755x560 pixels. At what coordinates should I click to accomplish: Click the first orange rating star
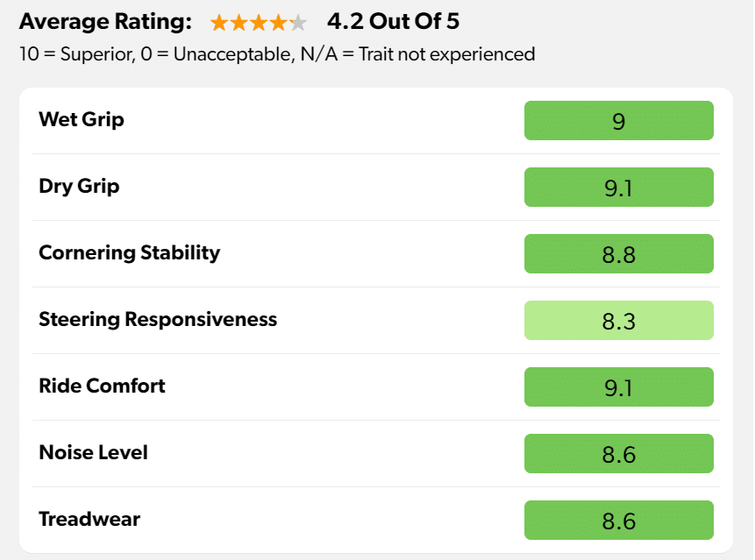220,23
